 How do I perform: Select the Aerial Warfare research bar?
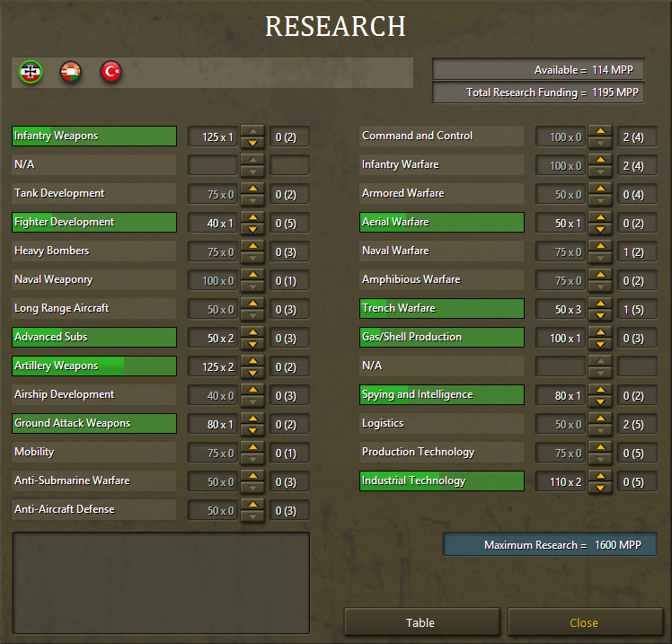442,223
